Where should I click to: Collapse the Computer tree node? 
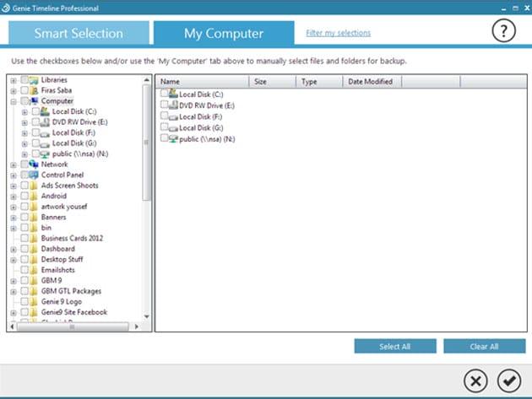pyautogui.click(x=14, y=101)
